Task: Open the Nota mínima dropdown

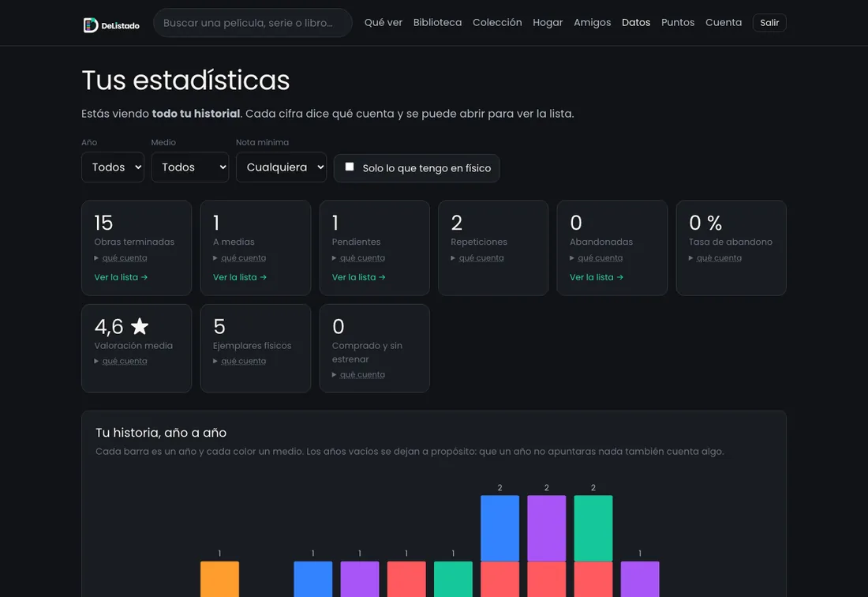Action: tap(281, 167)
